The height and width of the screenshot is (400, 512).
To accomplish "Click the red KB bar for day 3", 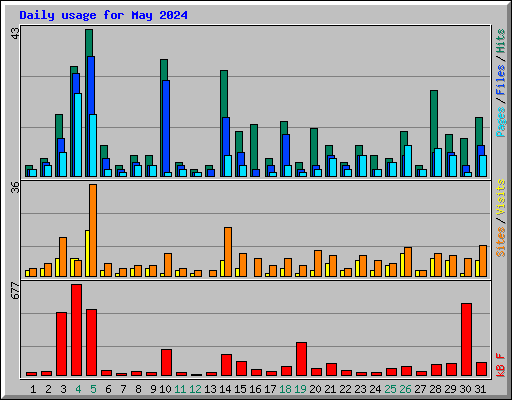I will [x=61, y=344].
